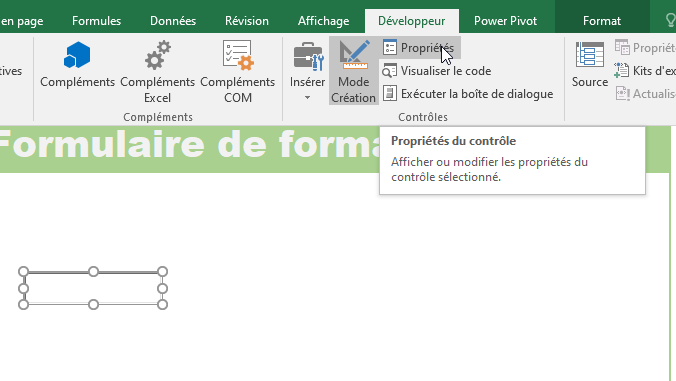This screenshot has height=381, width=676.
Task: Click Kits d'extension icon
Action: coord(622,70)
